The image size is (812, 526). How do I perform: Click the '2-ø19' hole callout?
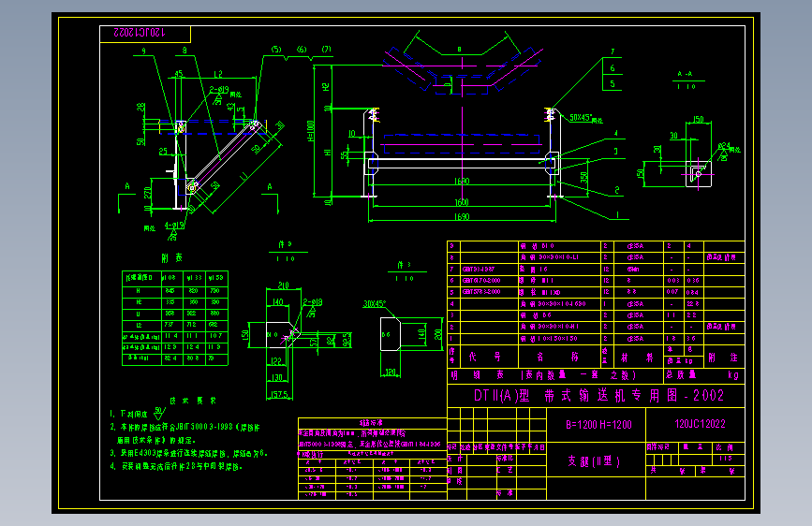(218, 90)
